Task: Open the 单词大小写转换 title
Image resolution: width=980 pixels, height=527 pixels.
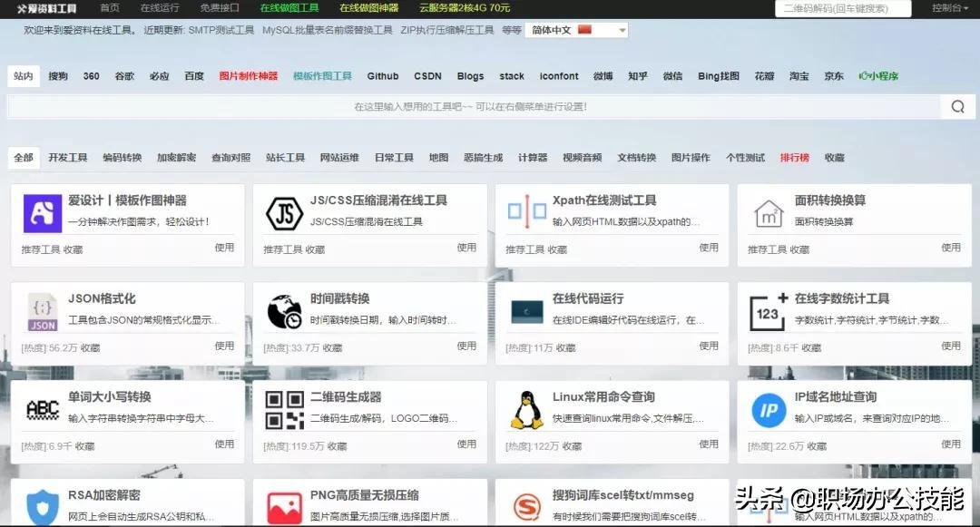Action: click(x=110, y=396)
